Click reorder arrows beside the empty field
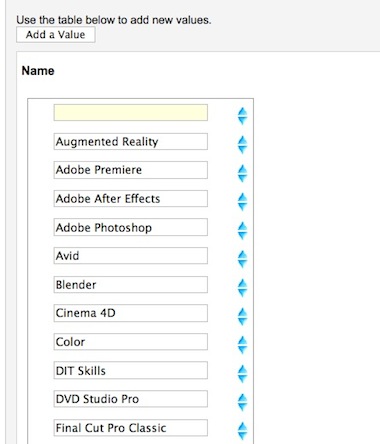This screenshot has height=444, width=380. (x=242, y=116)
